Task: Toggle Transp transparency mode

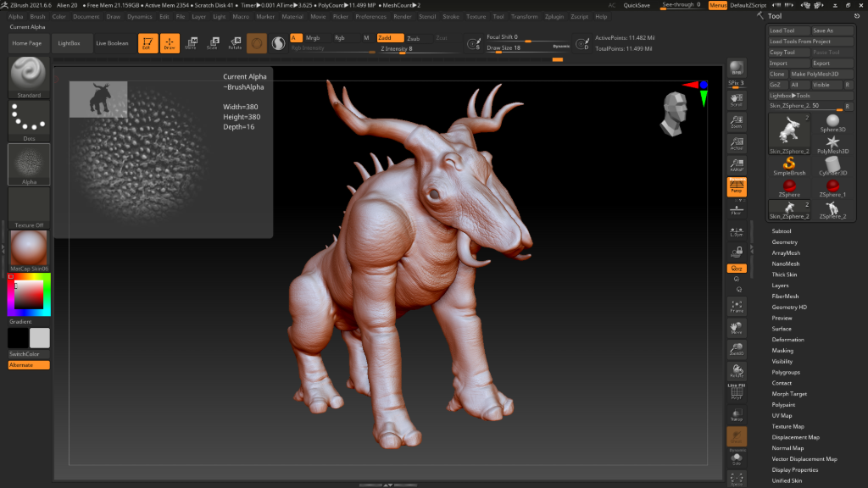Action: point(737,414)
